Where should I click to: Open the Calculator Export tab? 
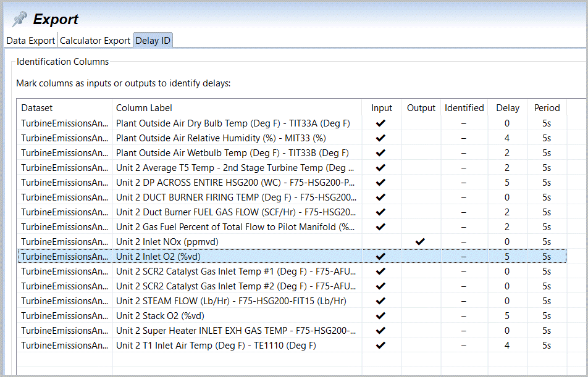click(94, 41)
